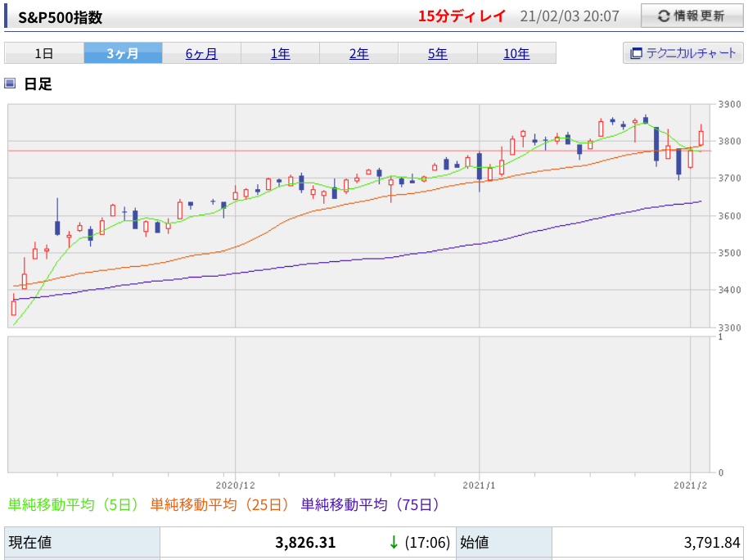This screenshot has height=560, width=748.
Task: Click the 3400 price axis label
Action: point(729,290)
